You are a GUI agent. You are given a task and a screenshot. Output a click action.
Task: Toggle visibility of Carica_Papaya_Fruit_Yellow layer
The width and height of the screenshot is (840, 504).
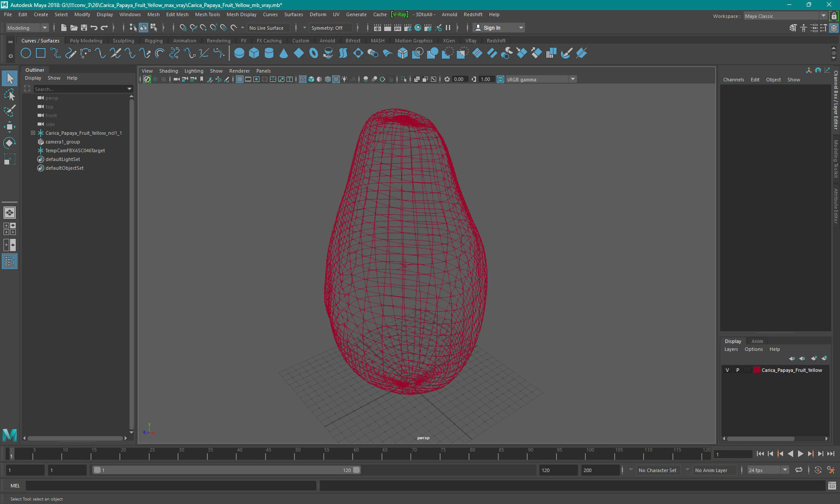tap(728, 370)
